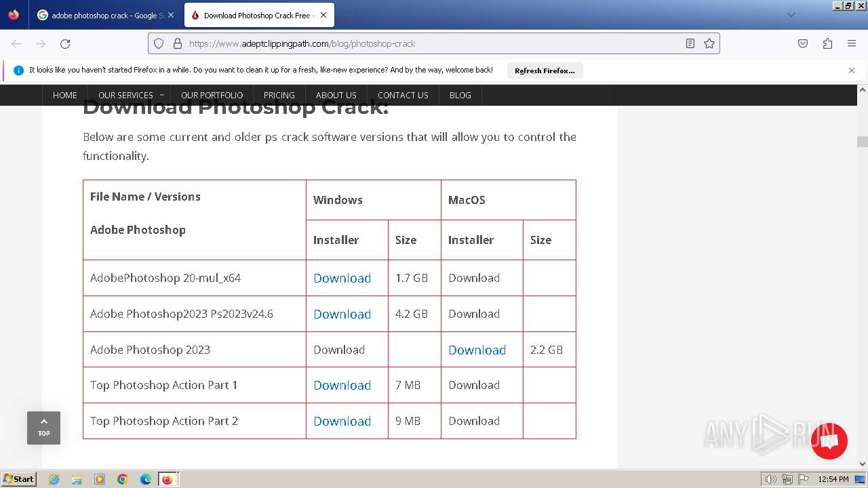
Task: Click the forward navigation arrow
Action: (41, 43)
